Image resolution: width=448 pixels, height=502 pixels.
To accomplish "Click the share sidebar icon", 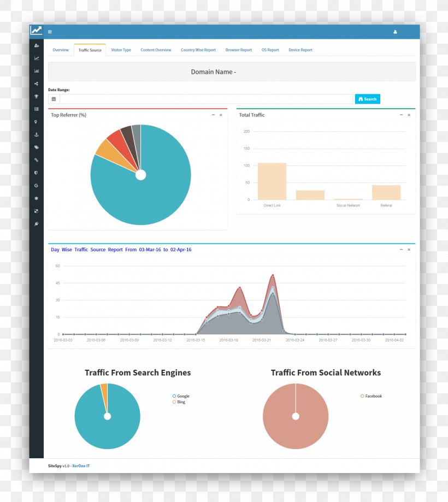I will [x=36, y=84].
